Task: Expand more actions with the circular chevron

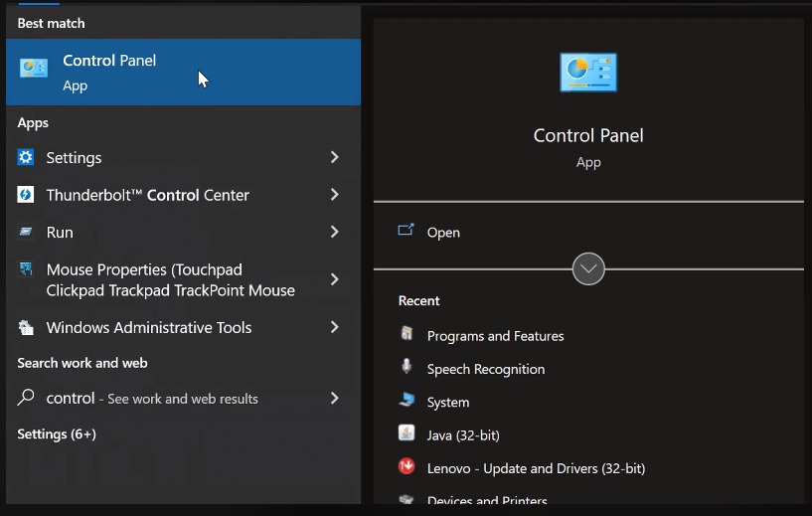Action: coord(588,268)
